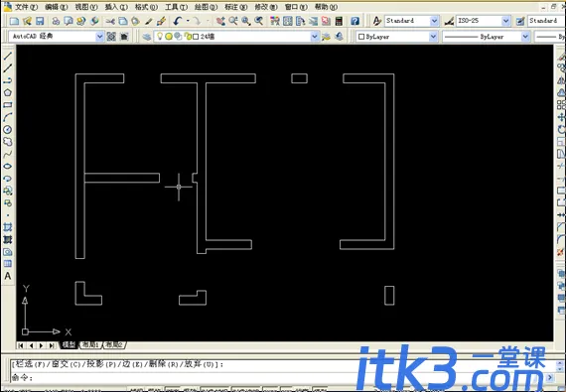This screenshot has width=566, height=392.
Task: Expand the 24墙 layer dropdown
Action: tap(314, 37)
